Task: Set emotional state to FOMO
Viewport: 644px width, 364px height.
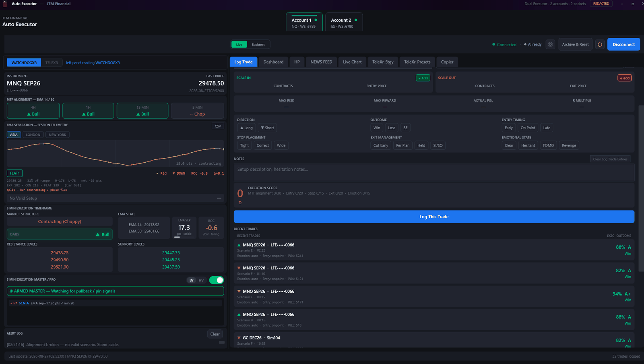Action: click(x=548, y=146)
